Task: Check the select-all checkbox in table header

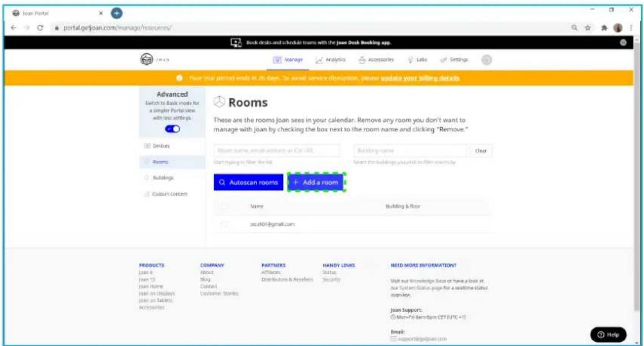Action: (x=224, y=207)
